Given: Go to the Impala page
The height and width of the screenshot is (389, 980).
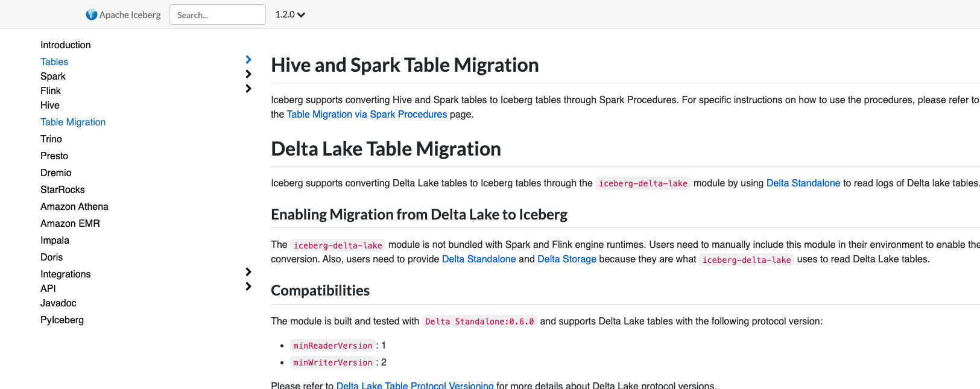Looking at the screenshot, I should (x=55, y=240).
